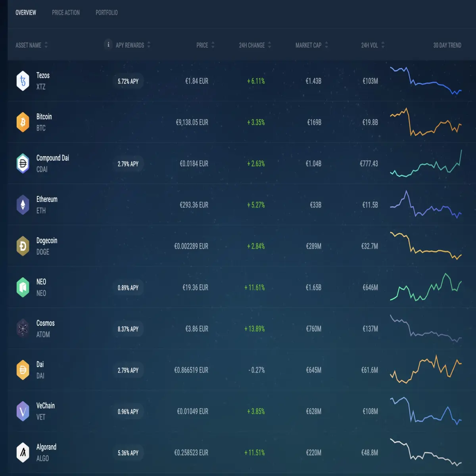Sort by APY Rewards column arrows
This screenshot has width=476, height=476.
point(149,45)
